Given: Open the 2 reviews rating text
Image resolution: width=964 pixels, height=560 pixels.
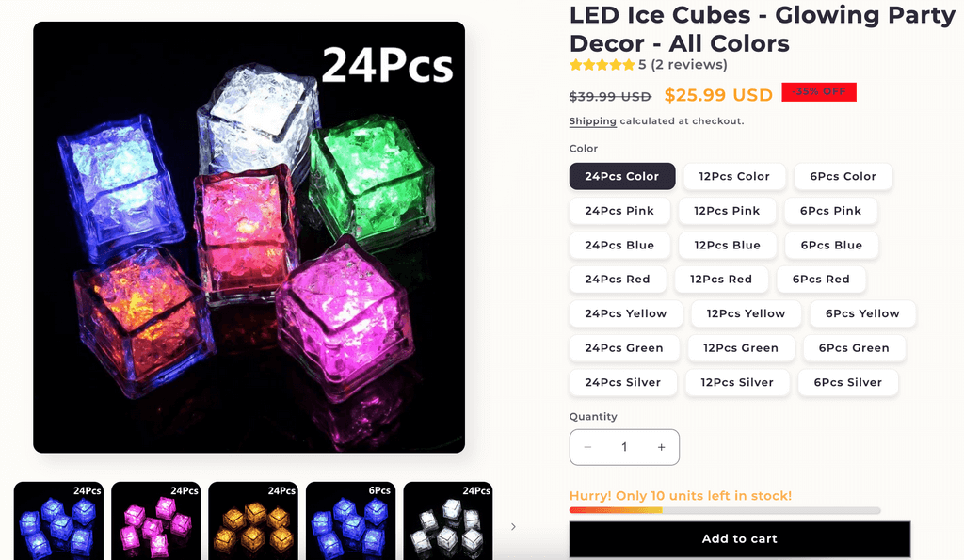Looking at the screenshot, I should tap(689, 65).
